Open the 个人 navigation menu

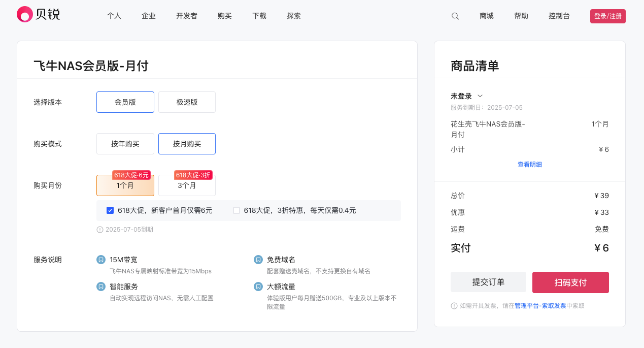[114, 16]
